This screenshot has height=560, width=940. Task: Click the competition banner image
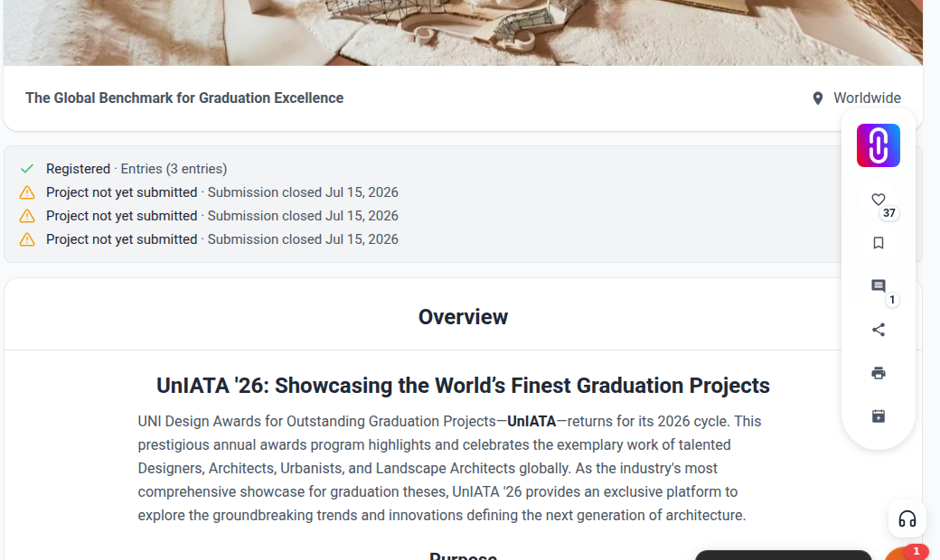(x=463, y=33)
